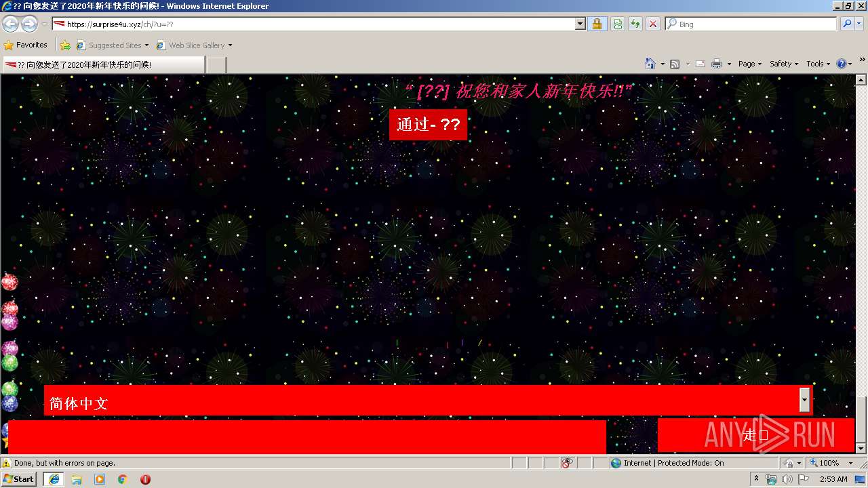Toggle the Compatibility View icon
This screenshot has height=488, width=868.
(618, 24)
